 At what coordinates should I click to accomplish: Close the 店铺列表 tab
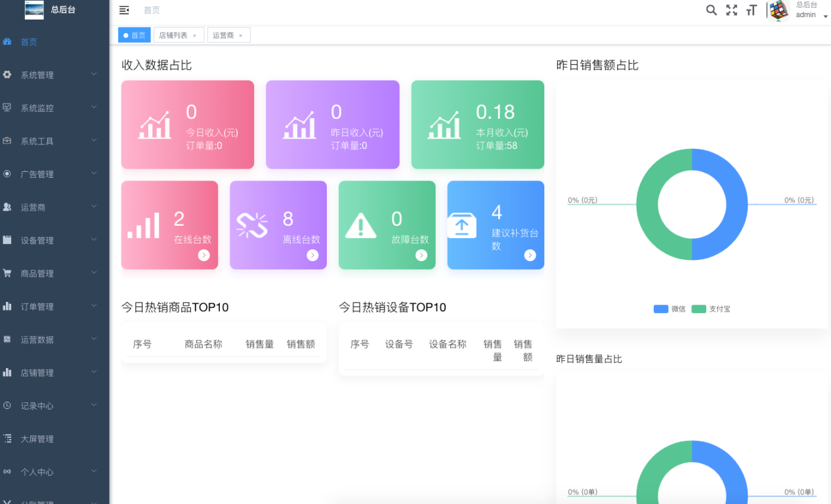[194, 35]
